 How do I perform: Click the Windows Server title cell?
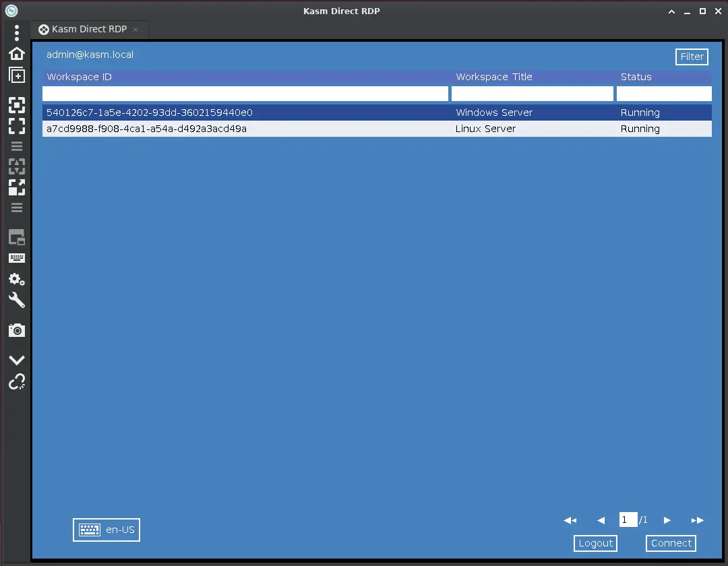494,113
